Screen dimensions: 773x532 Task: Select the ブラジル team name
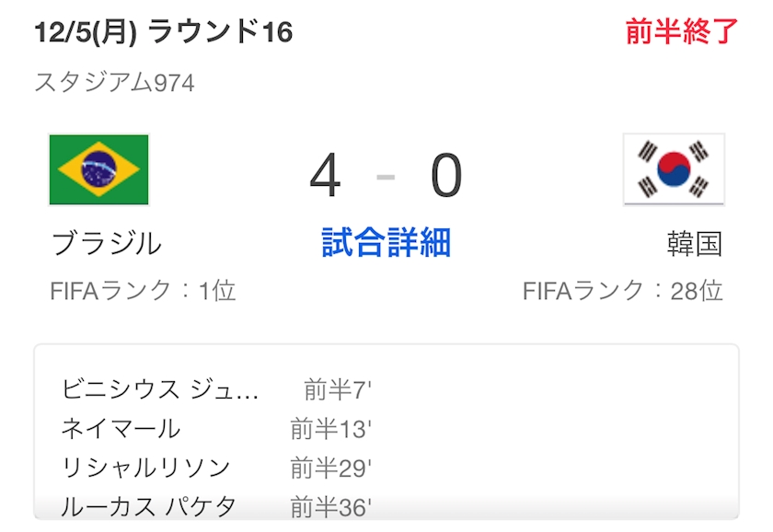pyautogui.click(x=107, y=244)
